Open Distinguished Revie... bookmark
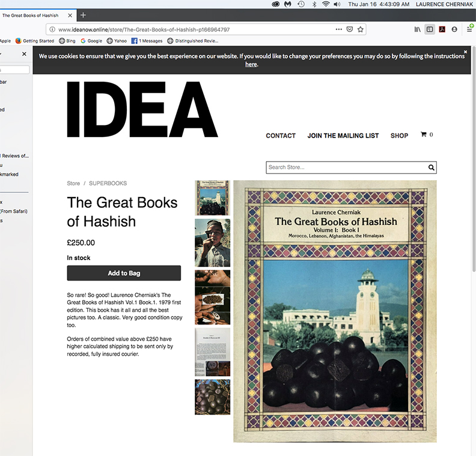 click(x=193, y=41)
